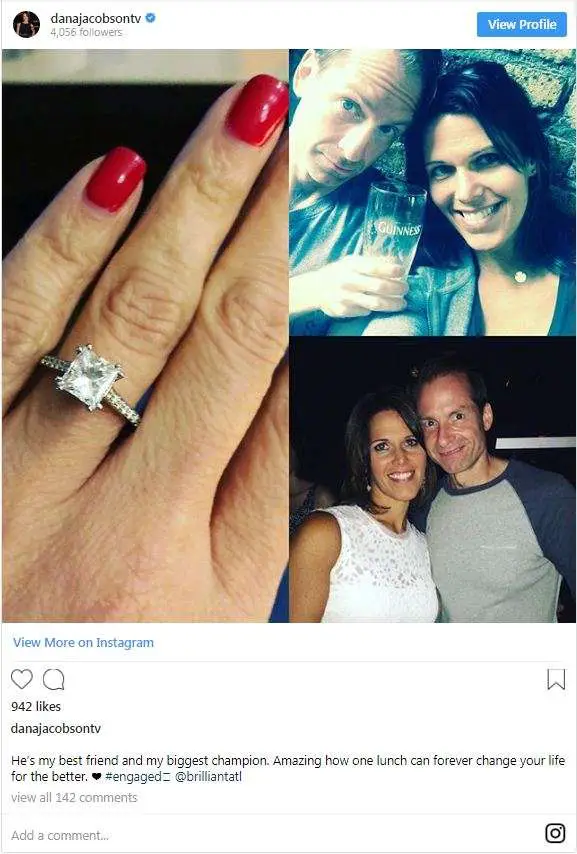Screen dimensions: 577x854
Task: Click the blue verified badge
Action: pos(151,17)
